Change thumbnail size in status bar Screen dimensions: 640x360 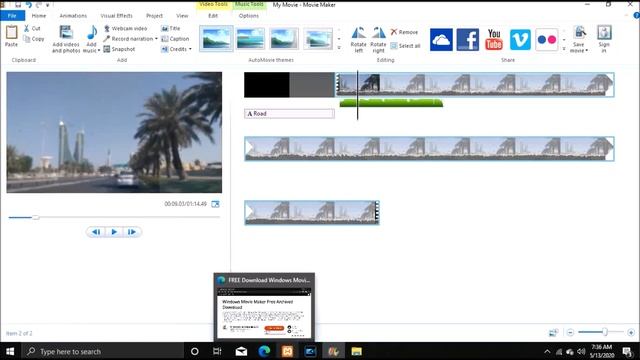[553, 333]
